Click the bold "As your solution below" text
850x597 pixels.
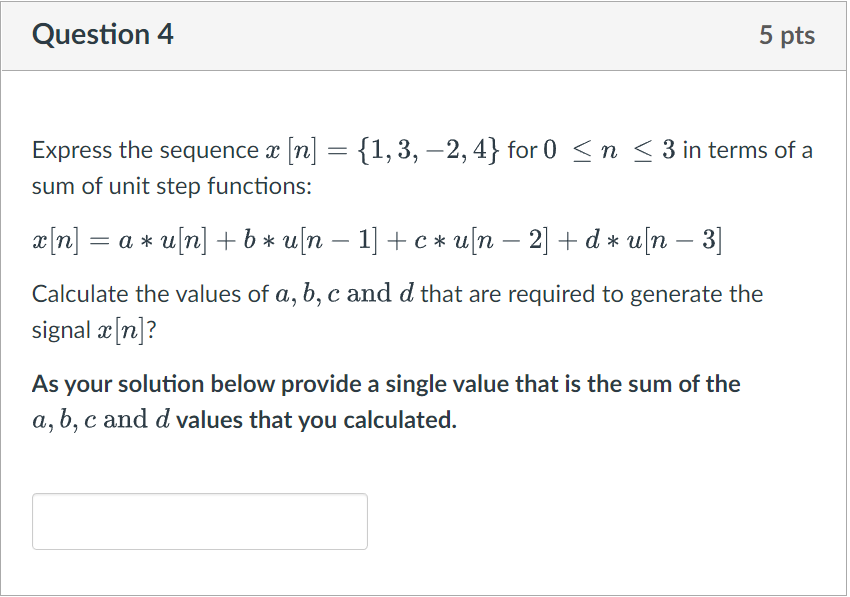(x=154, y=384)
